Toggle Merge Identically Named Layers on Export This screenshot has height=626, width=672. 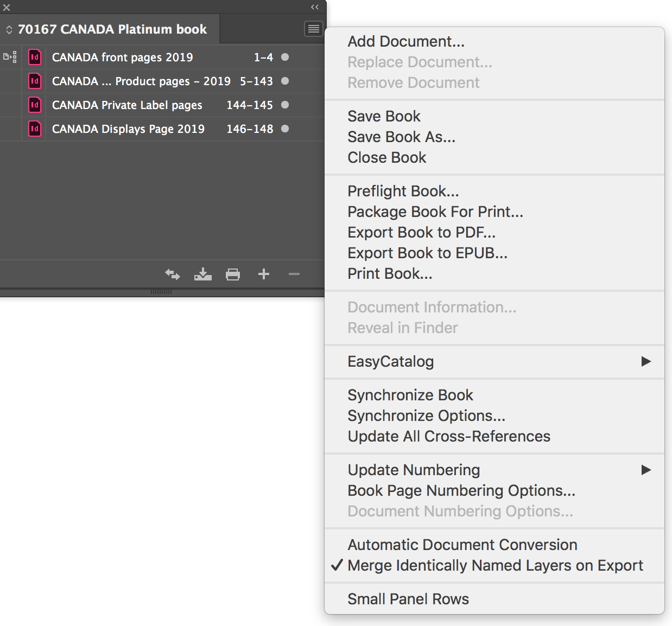496,565
